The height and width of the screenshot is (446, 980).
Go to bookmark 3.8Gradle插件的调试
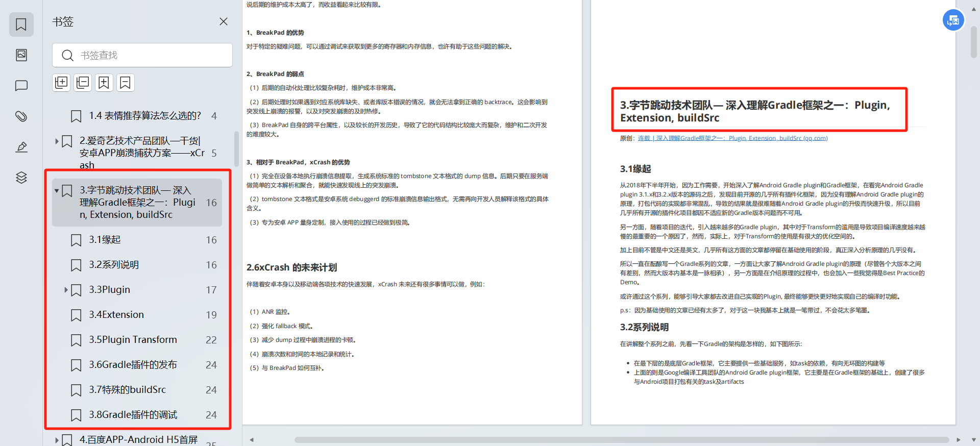point(133,415)
